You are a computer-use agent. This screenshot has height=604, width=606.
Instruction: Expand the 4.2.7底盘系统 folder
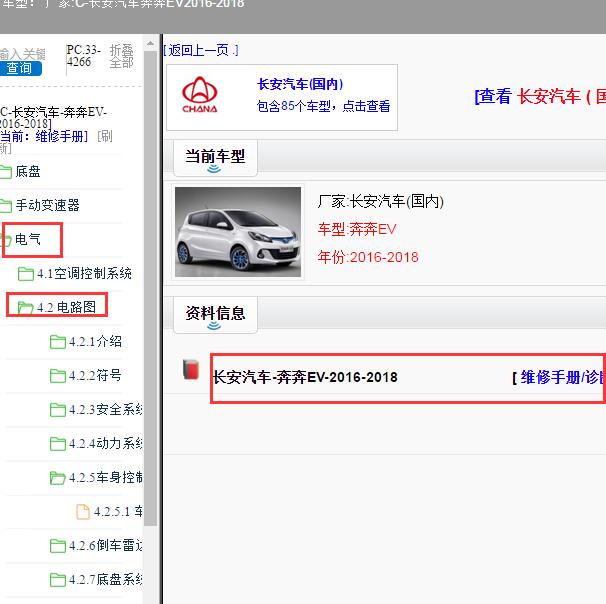[x=106, y=579]
